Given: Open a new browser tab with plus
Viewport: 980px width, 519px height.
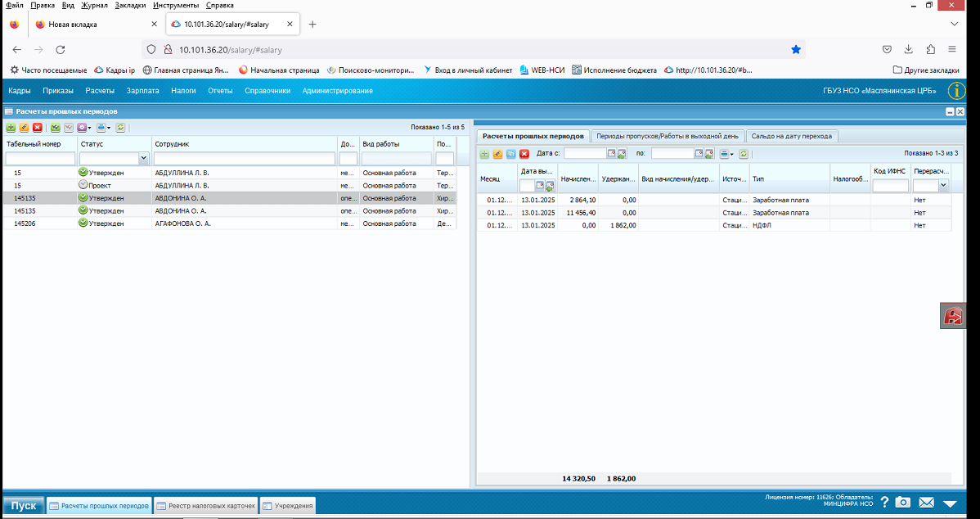Looking at the screenshot, I should click(x=312, y=25).
